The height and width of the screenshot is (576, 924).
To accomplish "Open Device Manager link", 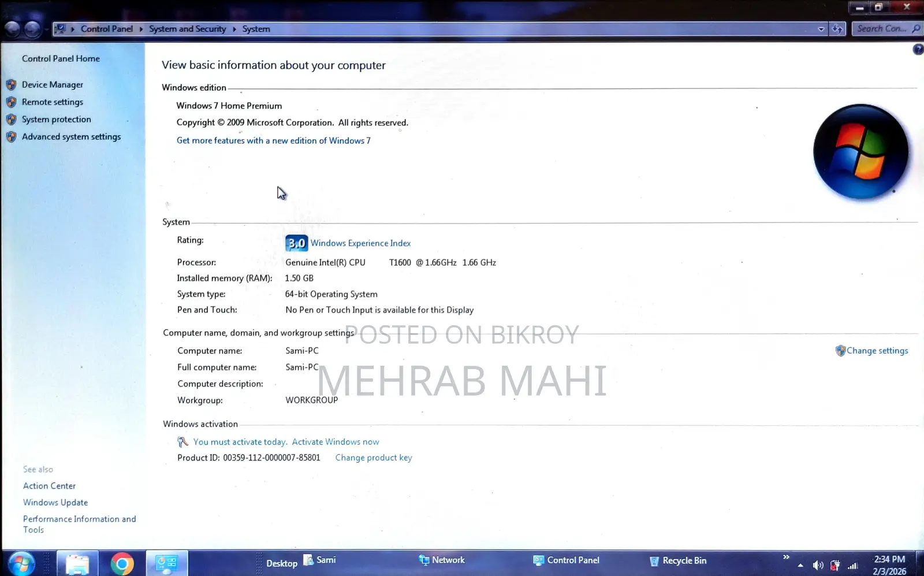I will (x=53, y=85).
